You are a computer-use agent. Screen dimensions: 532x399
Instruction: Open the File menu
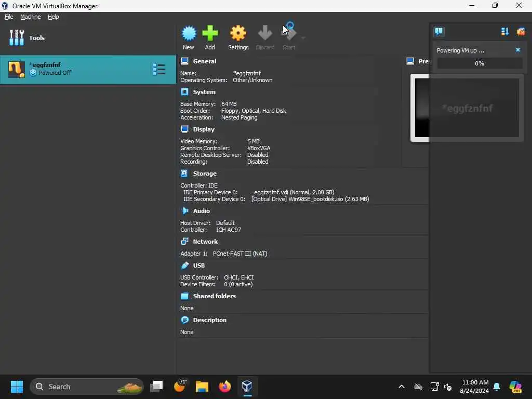9,17
